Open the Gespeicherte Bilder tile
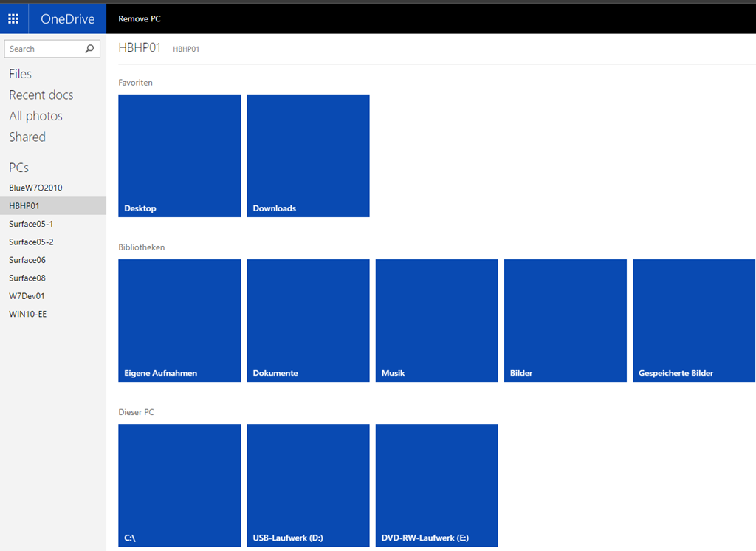 coord(693,321)
